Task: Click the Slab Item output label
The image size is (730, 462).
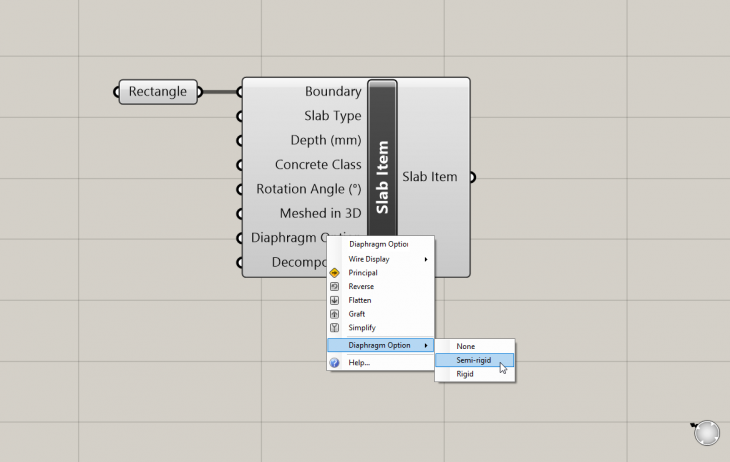Action: (430, 177)
